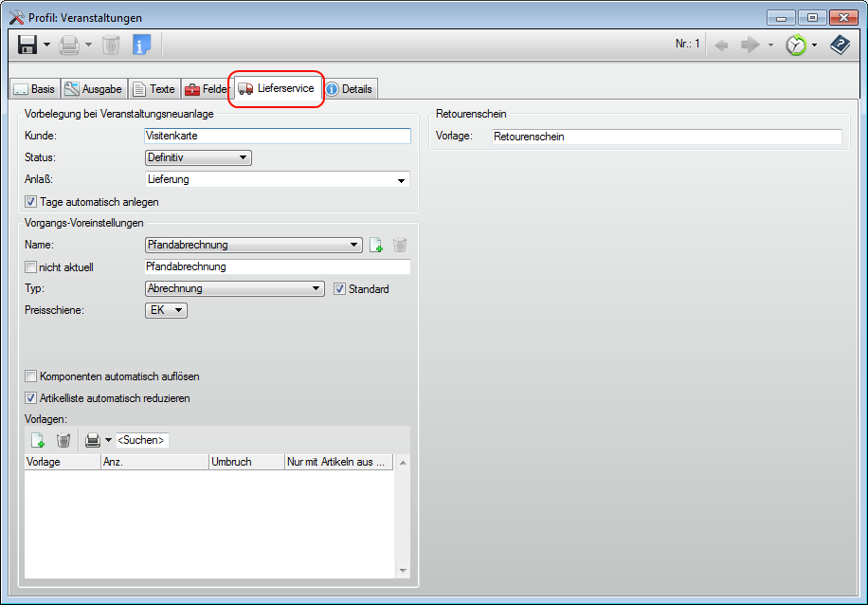The height and width of the screenshot is (605, 868).
Task: Delete selected Vorlage with trash icon
Action: click(63, 440)
